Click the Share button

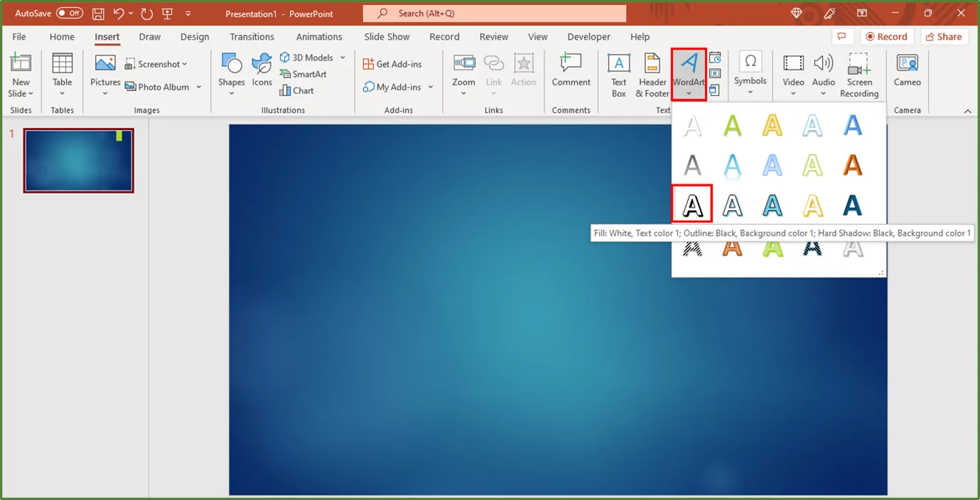944,36
